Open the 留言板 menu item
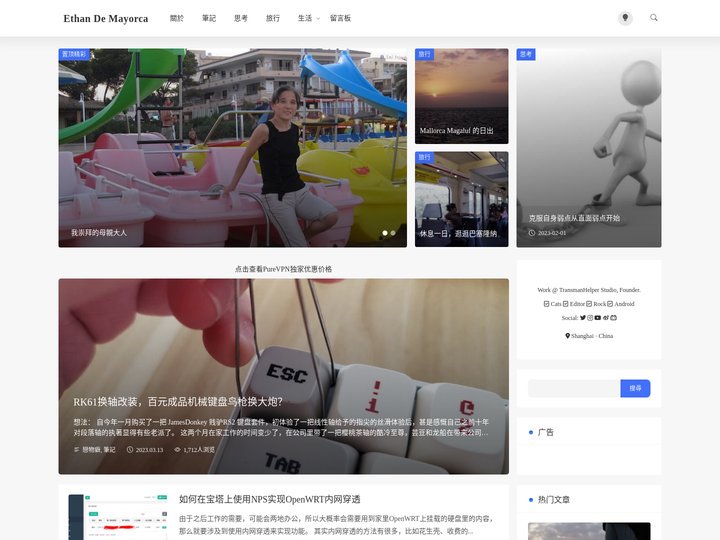Screen dimensions: 720x540 (340, 18)
